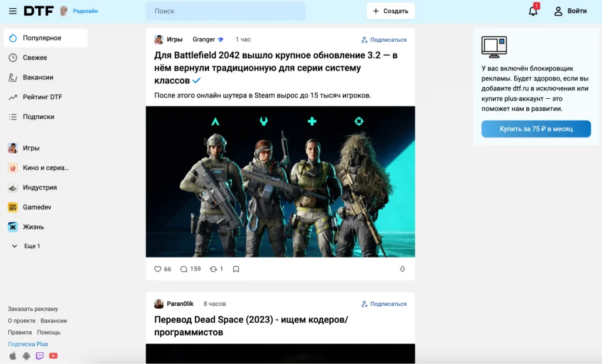Bookmark the Battlefield 2042 post
602x364 pixels.
(236, 269)
